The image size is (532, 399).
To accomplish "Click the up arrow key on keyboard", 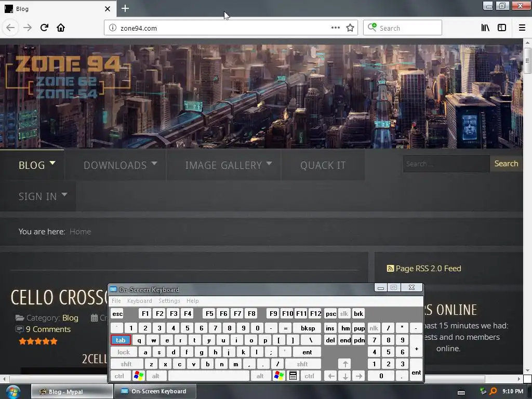I will 345,364.
